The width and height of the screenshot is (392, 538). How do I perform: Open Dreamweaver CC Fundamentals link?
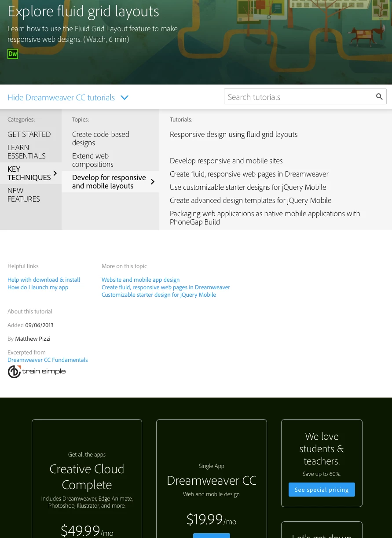point(48,360)
